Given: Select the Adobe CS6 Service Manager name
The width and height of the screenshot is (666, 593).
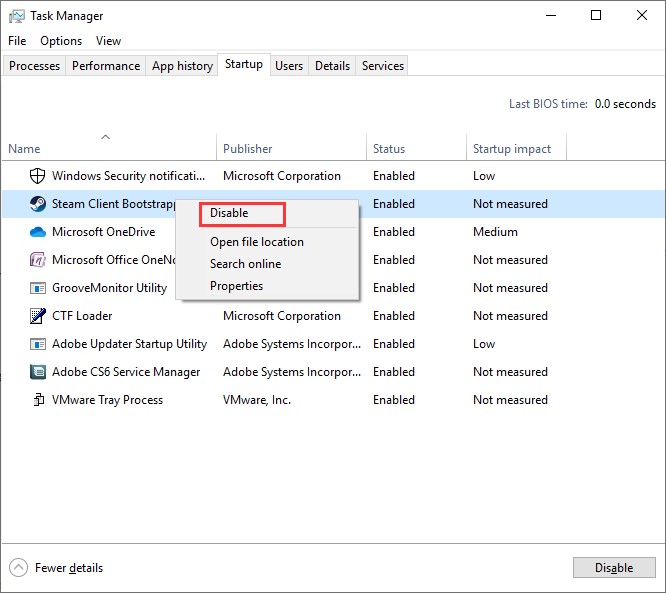Looking at the screenshot, I should click(126, 372).
